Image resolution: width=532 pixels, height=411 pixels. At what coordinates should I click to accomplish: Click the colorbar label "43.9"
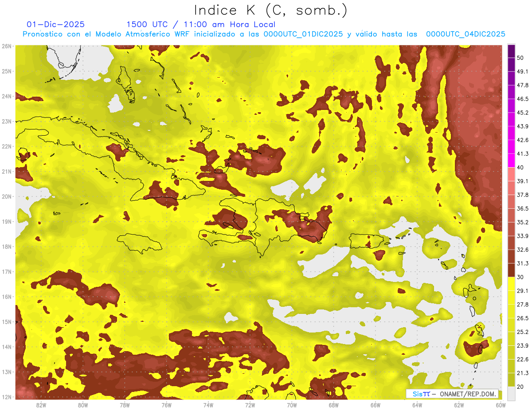(523, 127)
